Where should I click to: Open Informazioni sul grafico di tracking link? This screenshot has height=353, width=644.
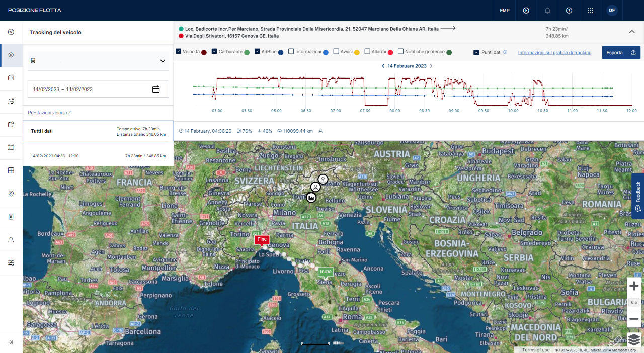pyautogui.click(x=555, y=52)
